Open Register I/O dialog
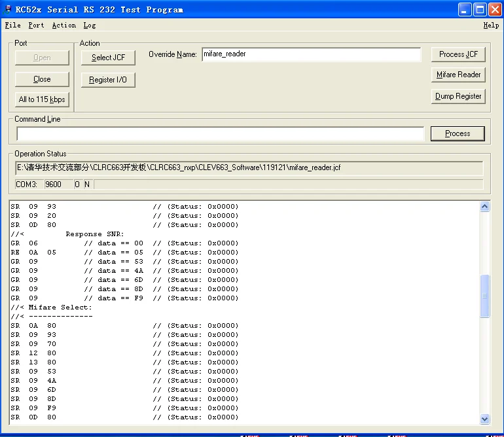504x437 pixels. 108,80
